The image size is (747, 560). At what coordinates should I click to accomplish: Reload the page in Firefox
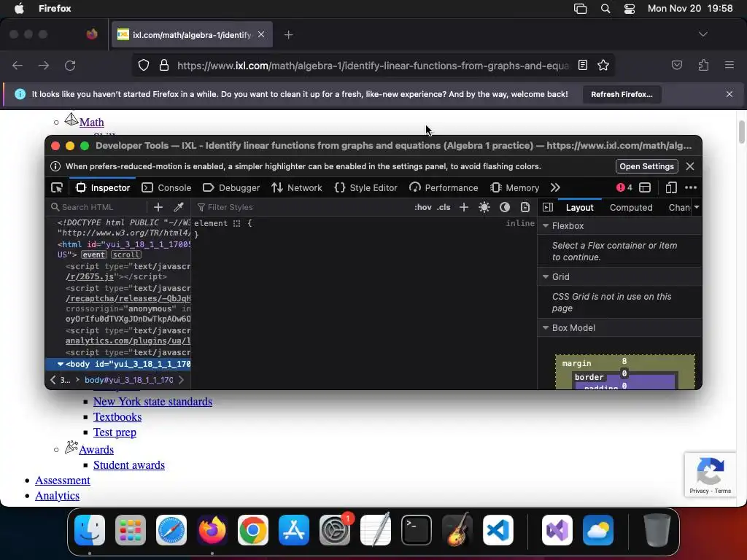coord(70,65)
